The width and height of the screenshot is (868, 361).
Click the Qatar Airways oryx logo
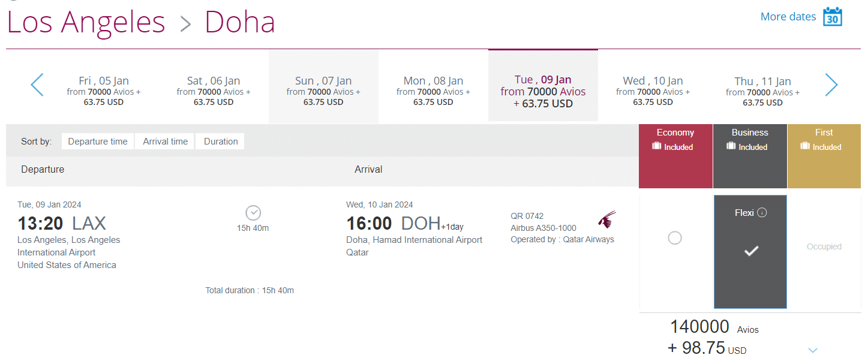click(607, 219)
